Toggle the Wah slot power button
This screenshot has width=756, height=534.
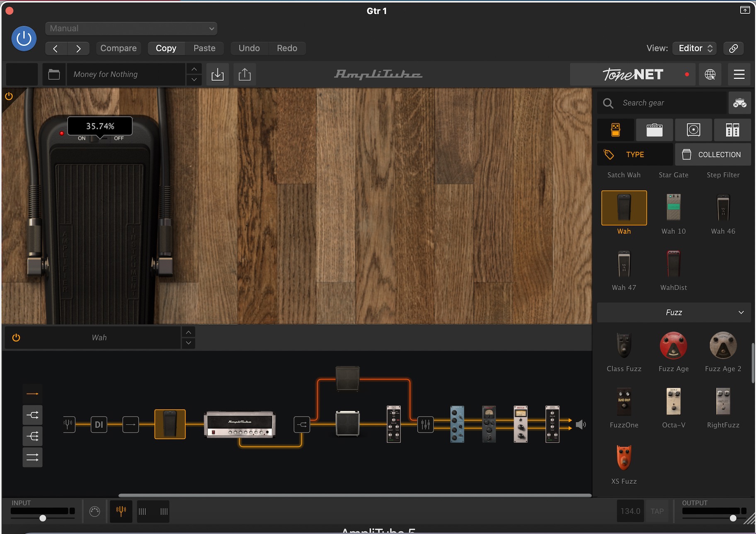16,337
